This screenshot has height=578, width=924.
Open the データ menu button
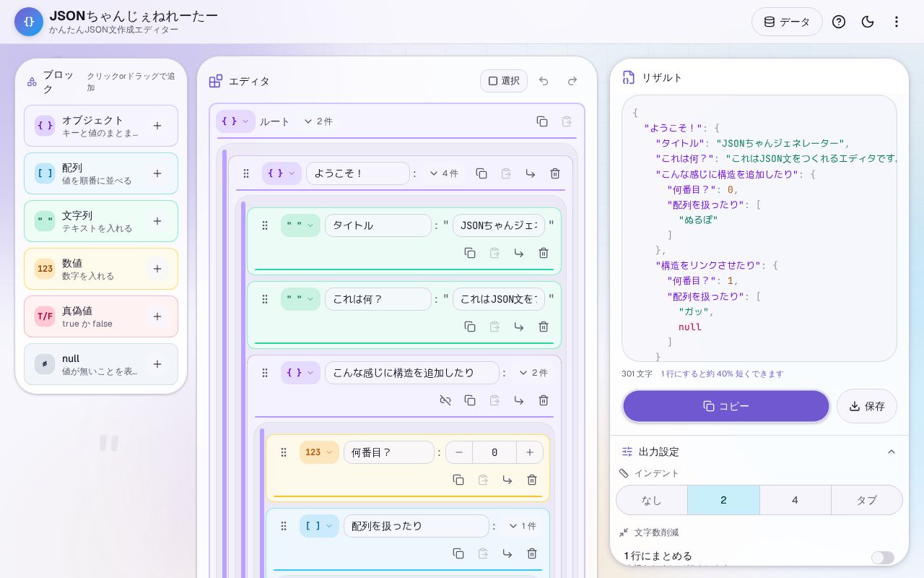pyautogui.click(x=787, y=22)
